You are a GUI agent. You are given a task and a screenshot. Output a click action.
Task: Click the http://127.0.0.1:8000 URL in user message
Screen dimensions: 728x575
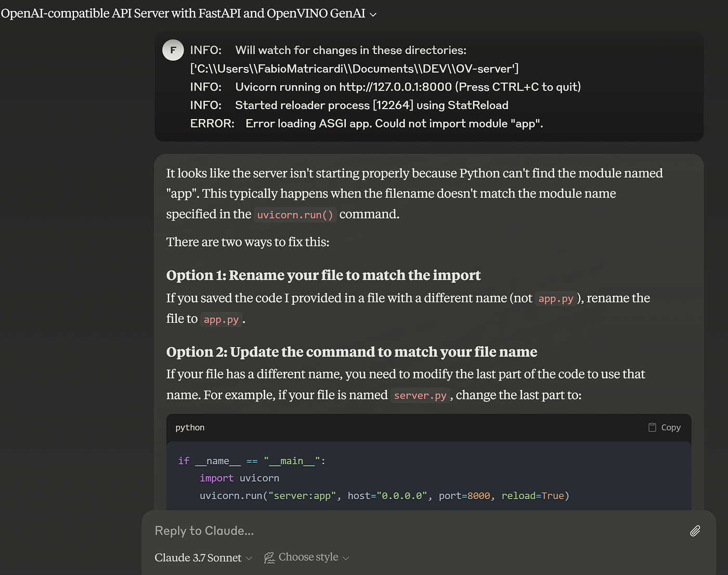point(395,87)
